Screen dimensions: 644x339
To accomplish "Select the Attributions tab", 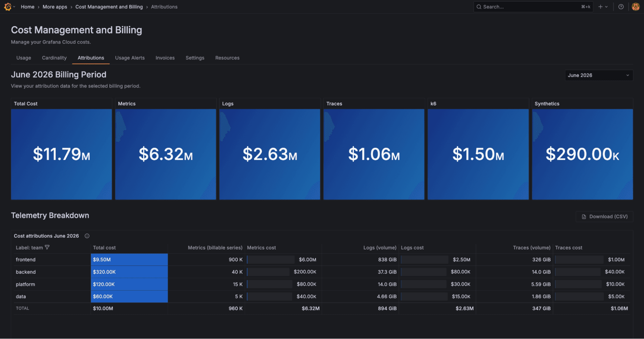I will (91, 58).
